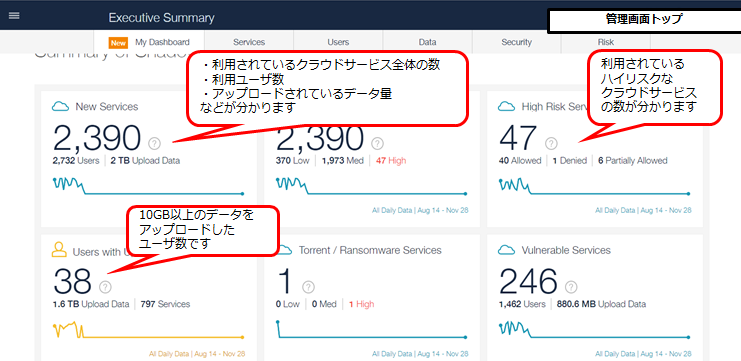The image size is (741, 361).
Task: Click the New badge on My Dashboard
Action: pos(119,43)
